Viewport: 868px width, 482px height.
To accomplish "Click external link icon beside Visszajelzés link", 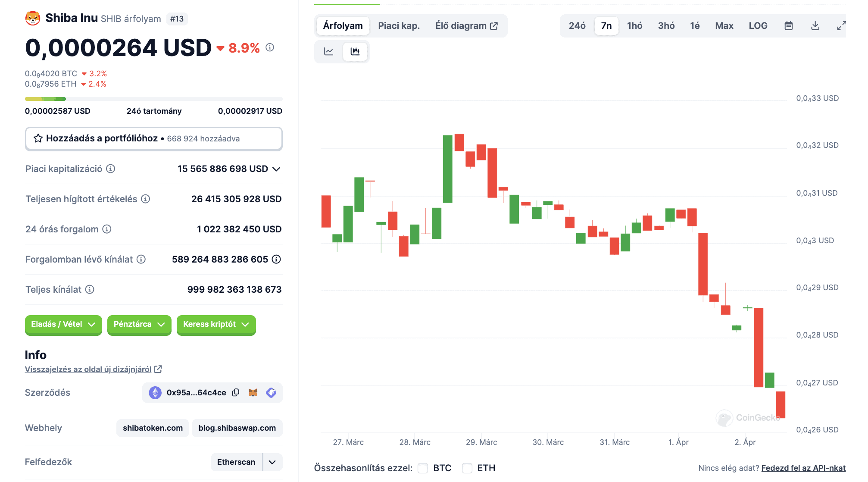I will (x=158, y=369).
